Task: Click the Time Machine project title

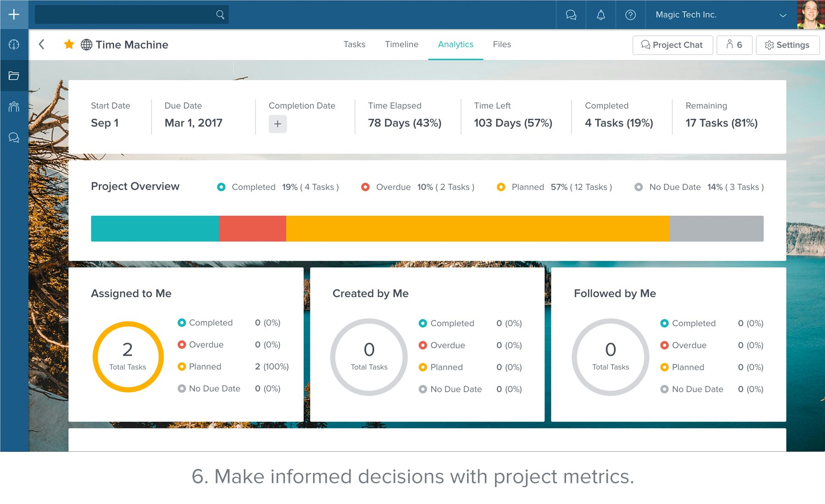Action: click(132, 44)
